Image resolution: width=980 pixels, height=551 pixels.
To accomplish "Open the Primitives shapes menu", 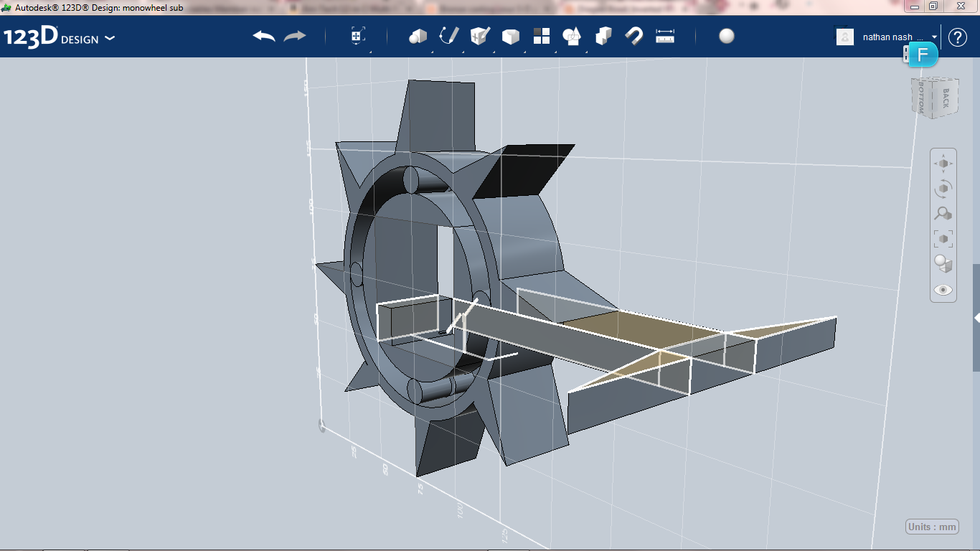I will [418, 37].
